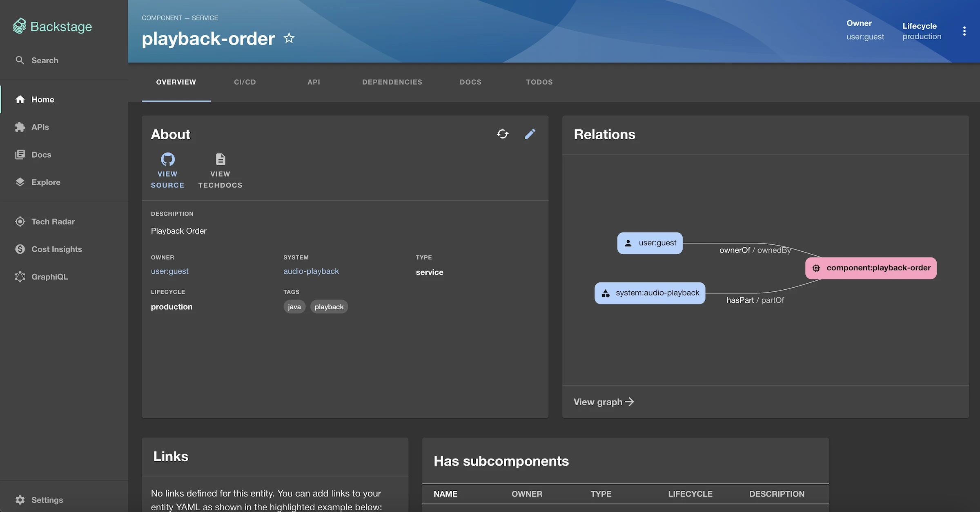This screenshot has width=980, height=512.
Task: Click 'production' lifecycle value in About
Action: [171, 307]
